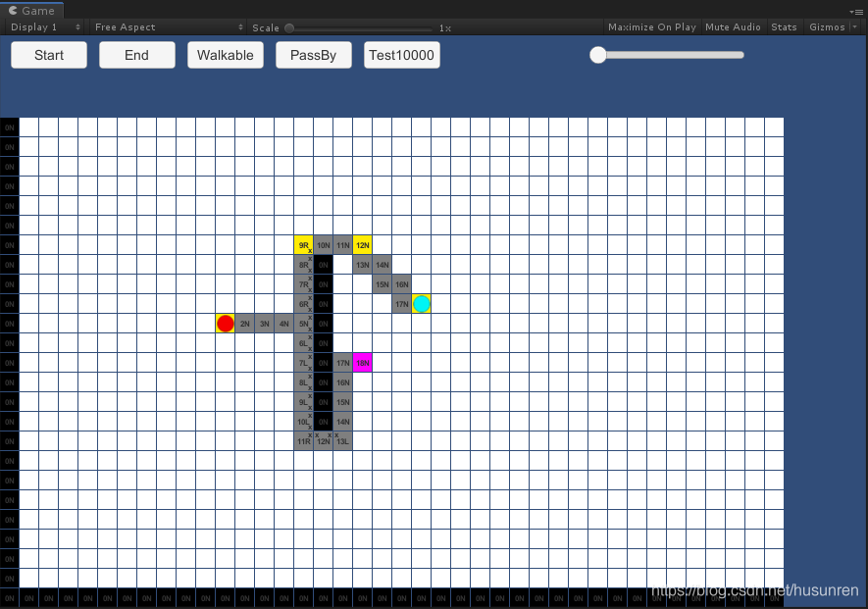Screen dimensions: 868x609
Task: Expand the Gizmos dropdown arrow
Action: tap(855, 27)
